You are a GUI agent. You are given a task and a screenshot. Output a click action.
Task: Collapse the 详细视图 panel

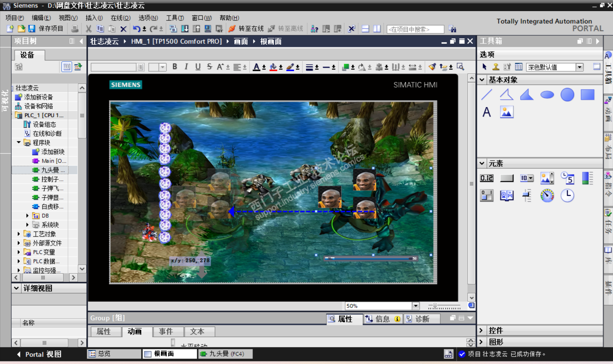[16, 288]
